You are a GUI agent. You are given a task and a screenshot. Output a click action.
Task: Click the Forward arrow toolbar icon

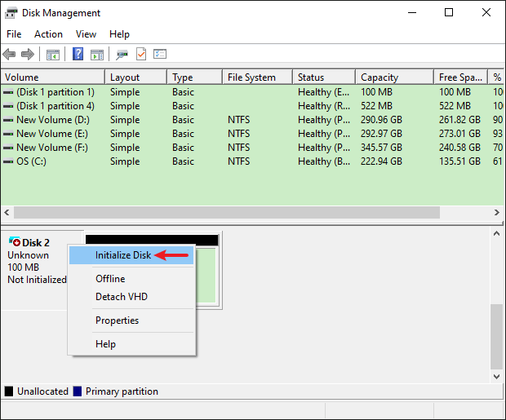click(28, 54)
